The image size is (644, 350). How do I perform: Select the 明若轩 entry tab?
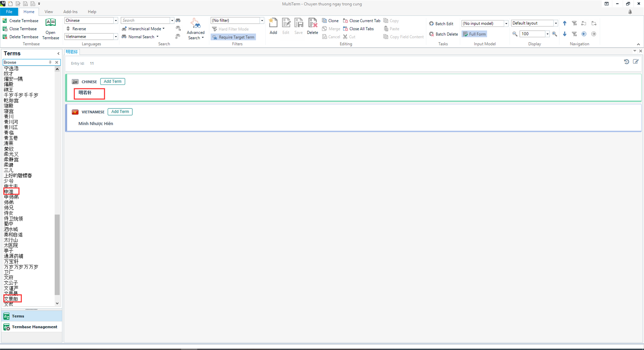[x=72, y=52]
